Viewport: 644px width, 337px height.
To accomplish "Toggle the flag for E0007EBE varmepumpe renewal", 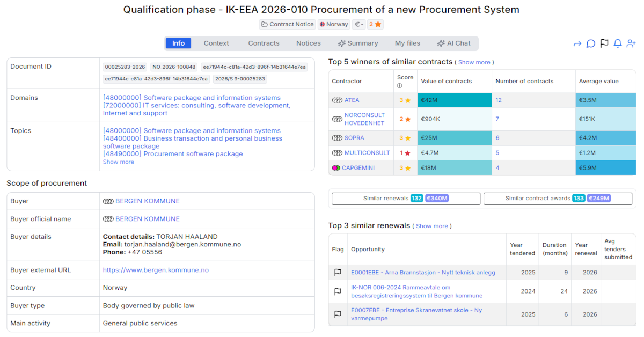I will click(338, 314).
